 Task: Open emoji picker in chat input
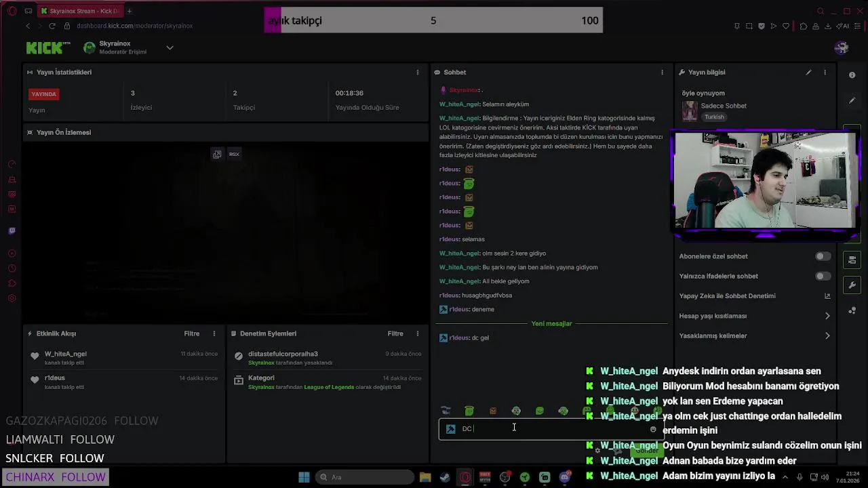click(653, 429)
